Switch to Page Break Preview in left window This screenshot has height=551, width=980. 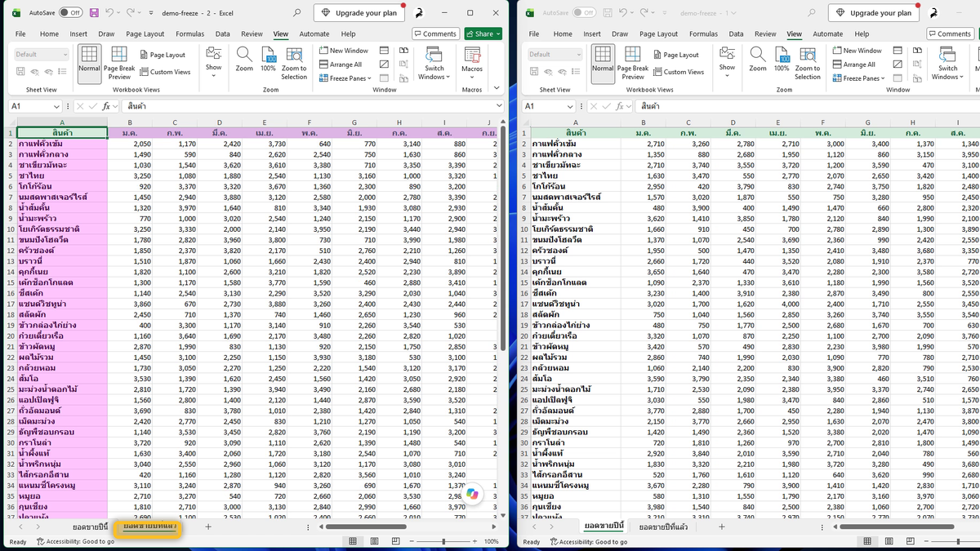coord(119,61)
